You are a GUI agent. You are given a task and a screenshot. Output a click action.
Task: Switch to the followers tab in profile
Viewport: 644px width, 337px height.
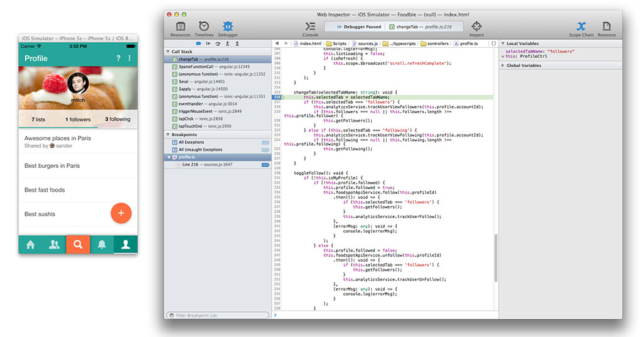point(78,119)
